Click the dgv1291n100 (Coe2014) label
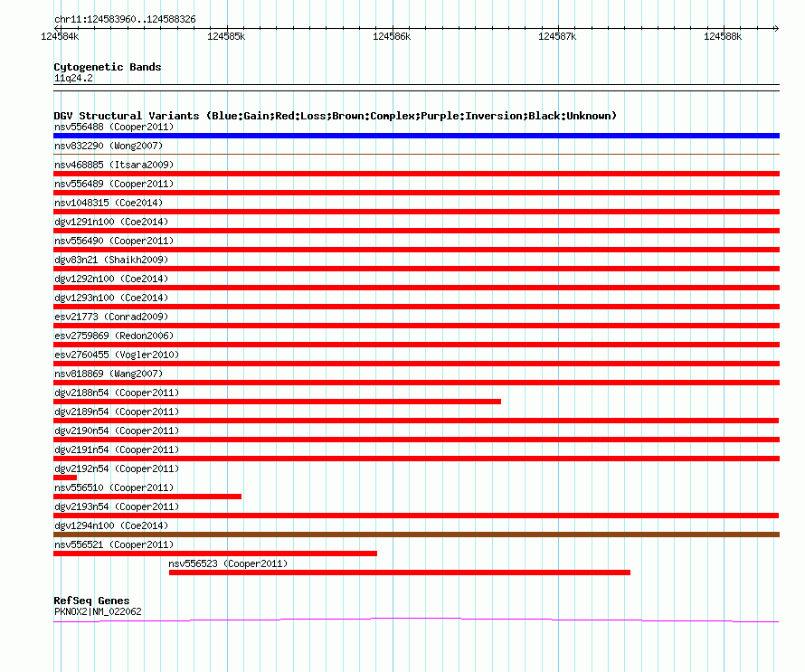Image resolution: width=805 pixels, height=672 pixels. (x=111, y=222)
